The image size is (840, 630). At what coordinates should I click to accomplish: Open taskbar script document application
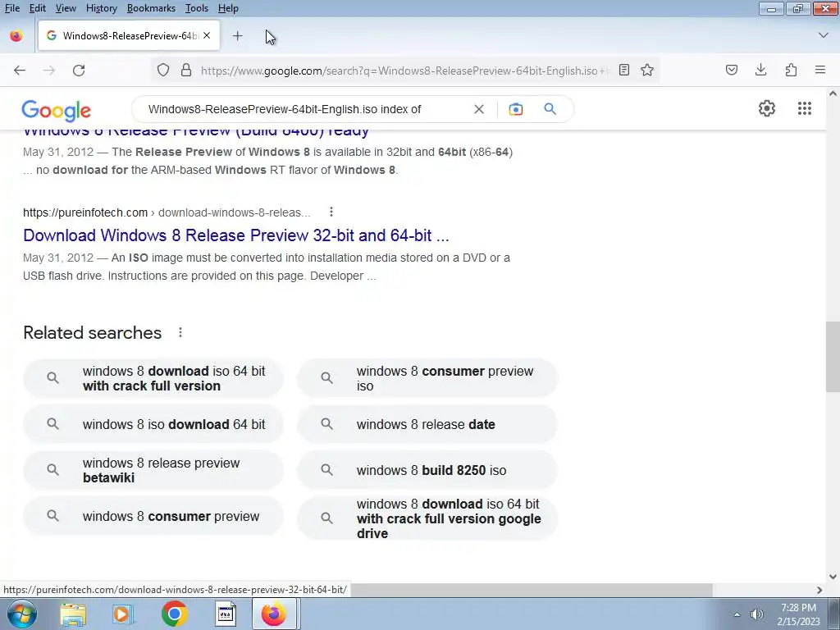click(x=226, y=614)
